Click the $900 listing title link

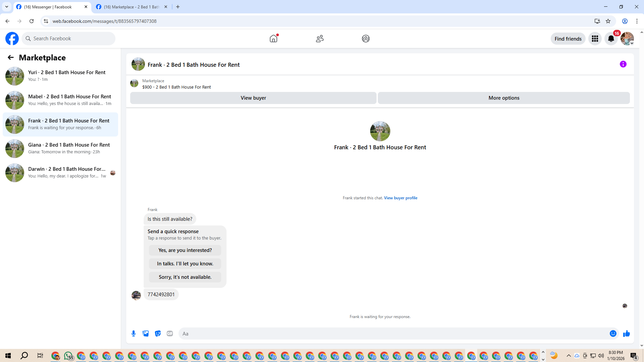[x=177, y=87]
